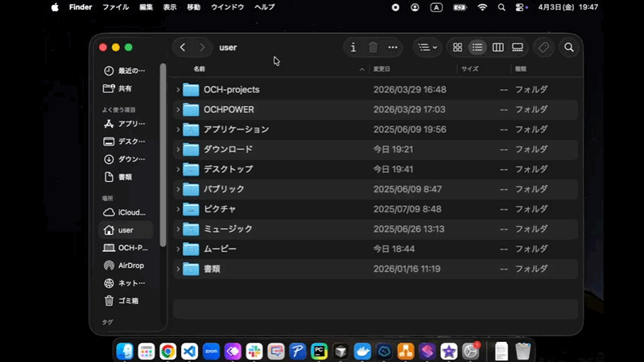Switch to column view
644x362 pixels.
497,47
